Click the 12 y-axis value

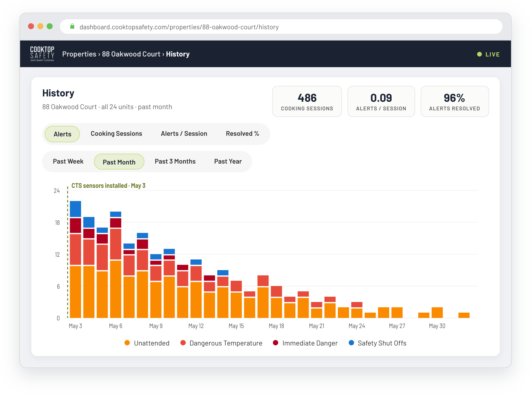(57, 255)
